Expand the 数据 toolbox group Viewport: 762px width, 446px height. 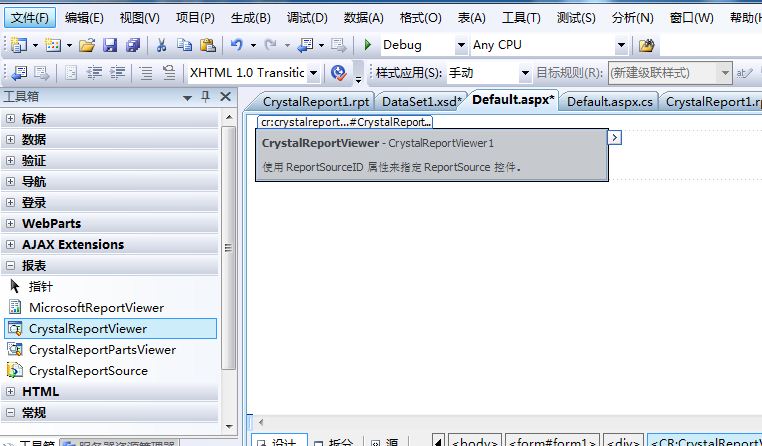[x=10, y=139]
